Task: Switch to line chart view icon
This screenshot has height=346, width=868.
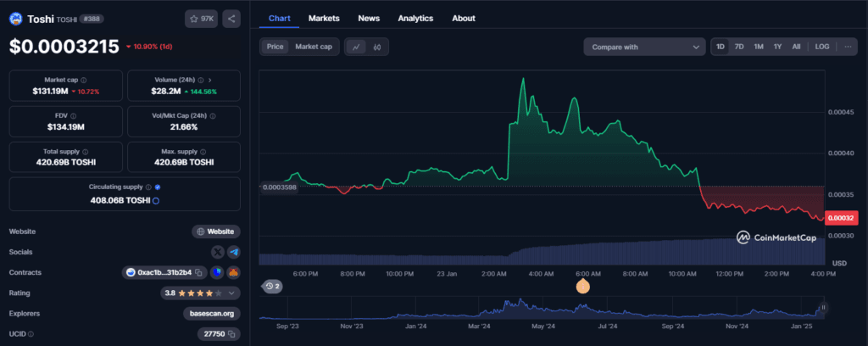Action: coord(356,47)
